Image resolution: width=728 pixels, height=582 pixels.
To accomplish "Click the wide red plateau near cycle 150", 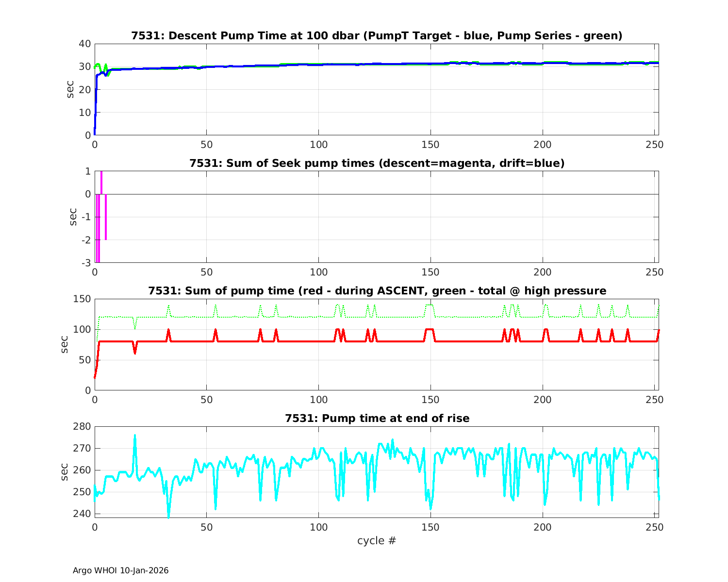I will (429, 329).
